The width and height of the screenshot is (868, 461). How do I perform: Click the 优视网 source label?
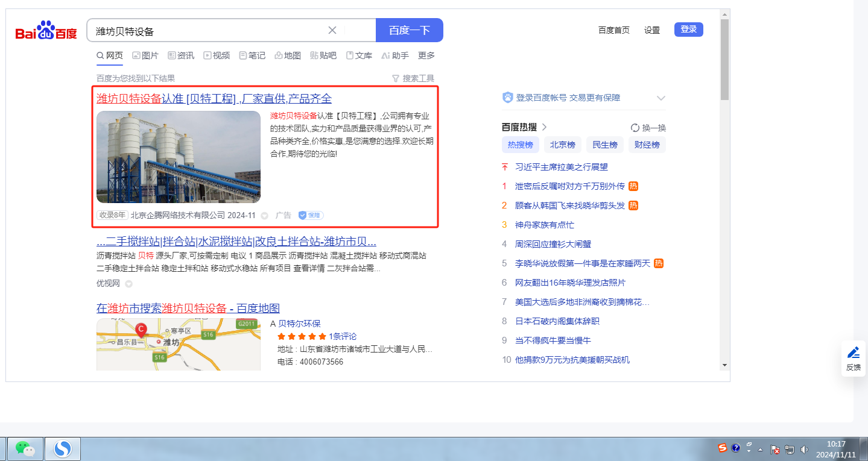(109, 283)
